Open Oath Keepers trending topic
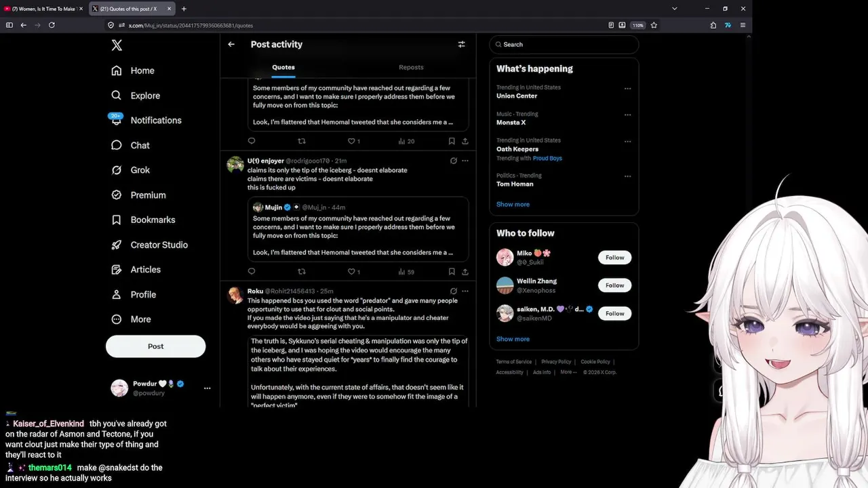The width and height of the screenshot is (868, 488). [x=517, y=149]
